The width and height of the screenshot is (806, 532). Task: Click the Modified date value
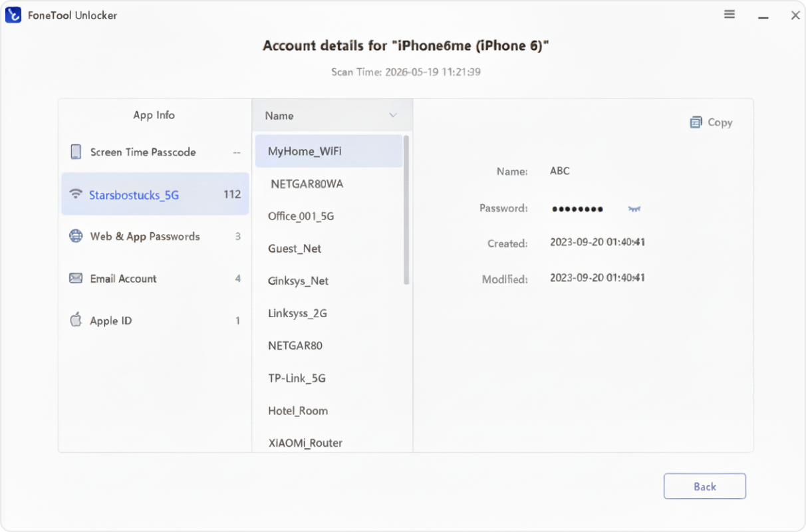pos(597,278)
